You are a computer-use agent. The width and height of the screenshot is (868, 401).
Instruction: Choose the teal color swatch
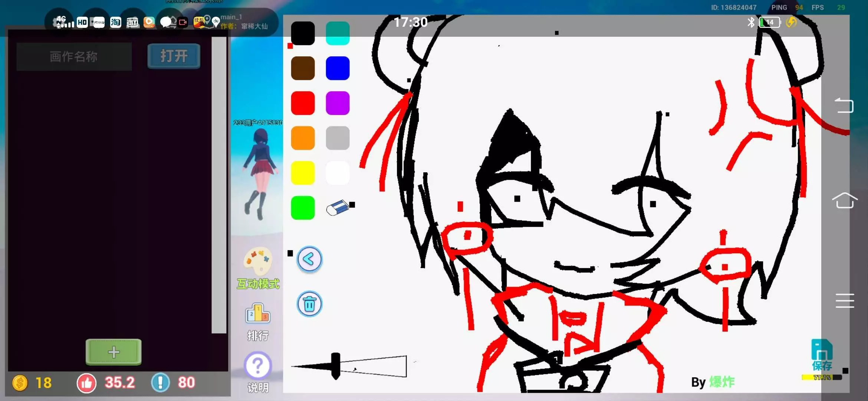click(x=337, y=33)
